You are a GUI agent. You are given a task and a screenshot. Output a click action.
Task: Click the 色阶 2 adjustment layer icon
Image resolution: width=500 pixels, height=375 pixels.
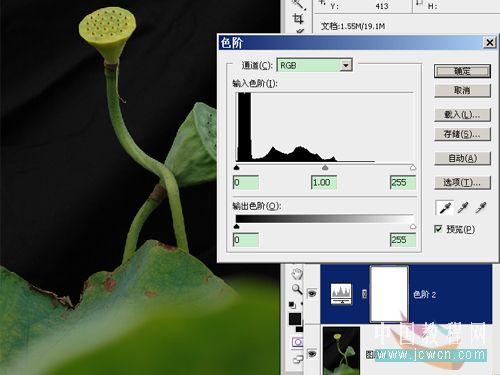tap(341, 294)
